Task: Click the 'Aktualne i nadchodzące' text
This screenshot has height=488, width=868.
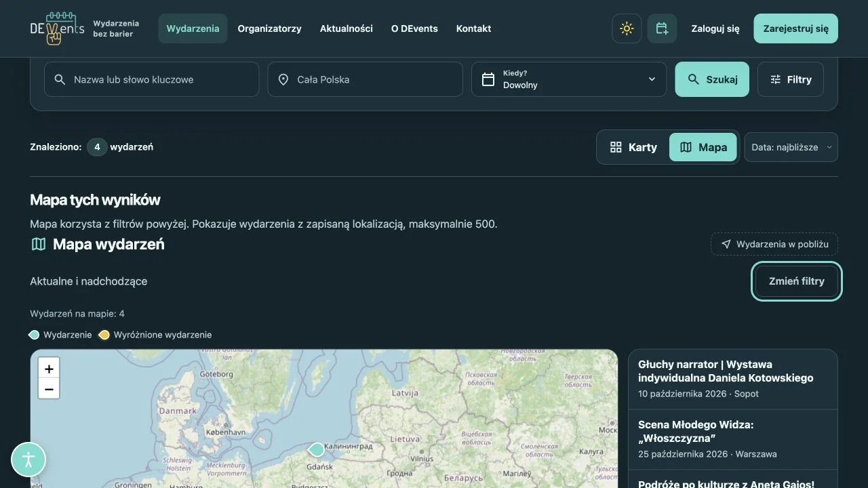Action: [x=89, y=281]
